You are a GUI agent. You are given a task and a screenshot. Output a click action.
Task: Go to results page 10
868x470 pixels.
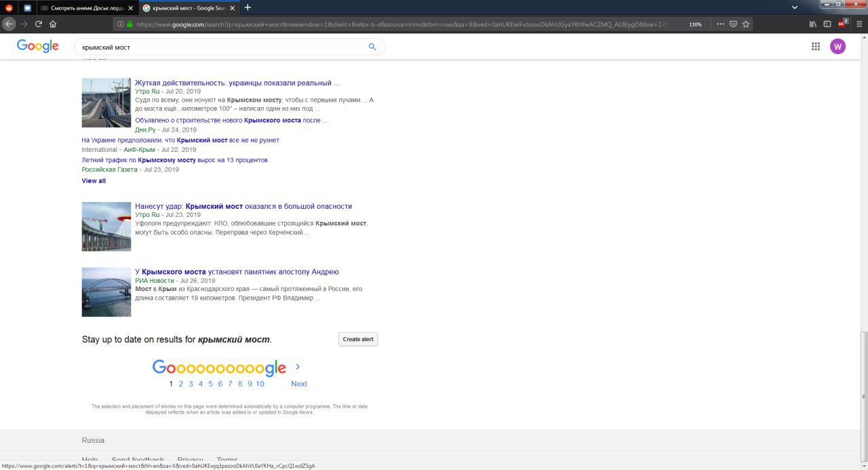tap(260, 384)
